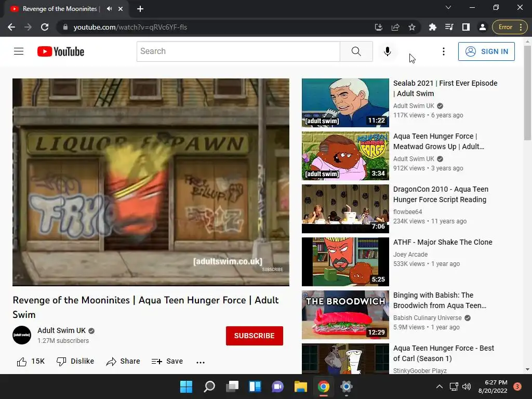The width and height of the screenshot is (532, 399).
Task: Open more actions ellipsis under video
Action: click(x=201, y=362)
